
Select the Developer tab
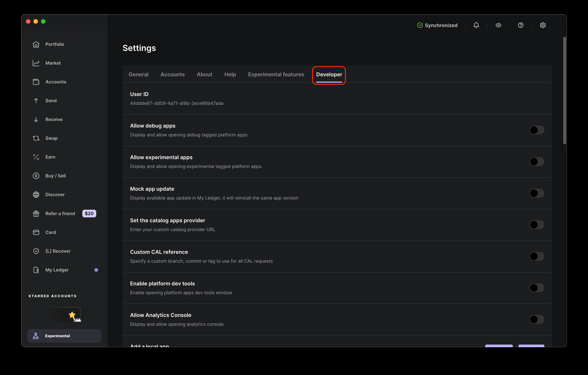tap(329, 74)
